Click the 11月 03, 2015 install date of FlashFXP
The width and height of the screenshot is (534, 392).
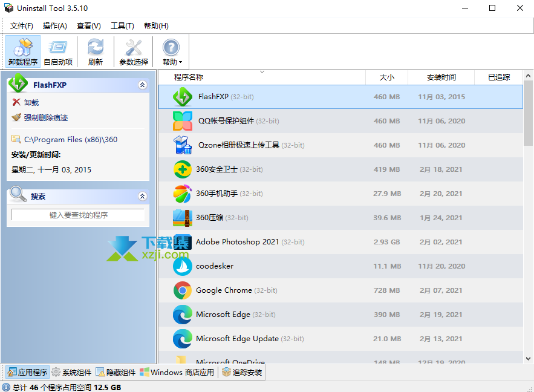click(x=441, y=97)
